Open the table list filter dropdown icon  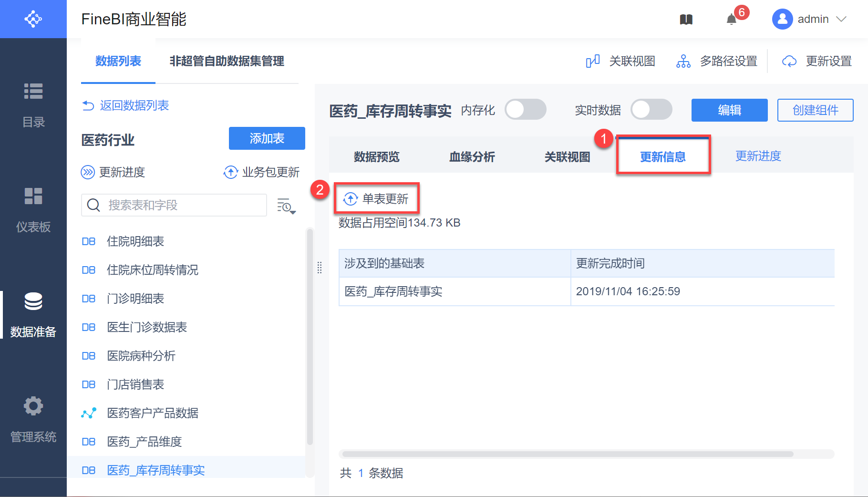point(286,206)
